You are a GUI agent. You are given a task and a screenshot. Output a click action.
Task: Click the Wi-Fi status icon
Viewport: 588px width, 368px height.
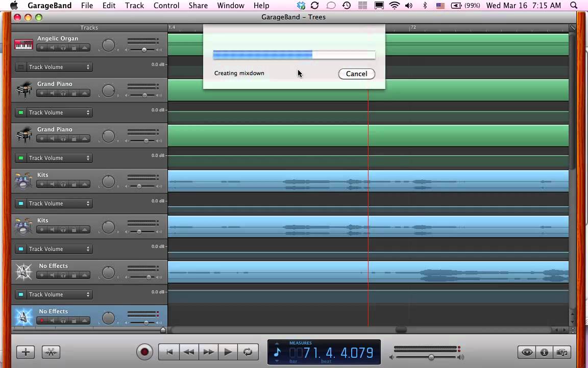pyautogui.click(x=394, y=5)
